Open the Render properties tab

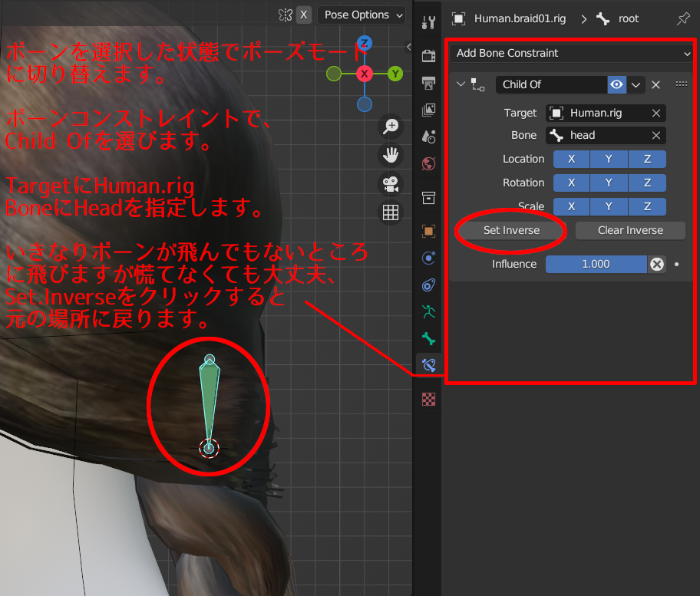point(428,54)
